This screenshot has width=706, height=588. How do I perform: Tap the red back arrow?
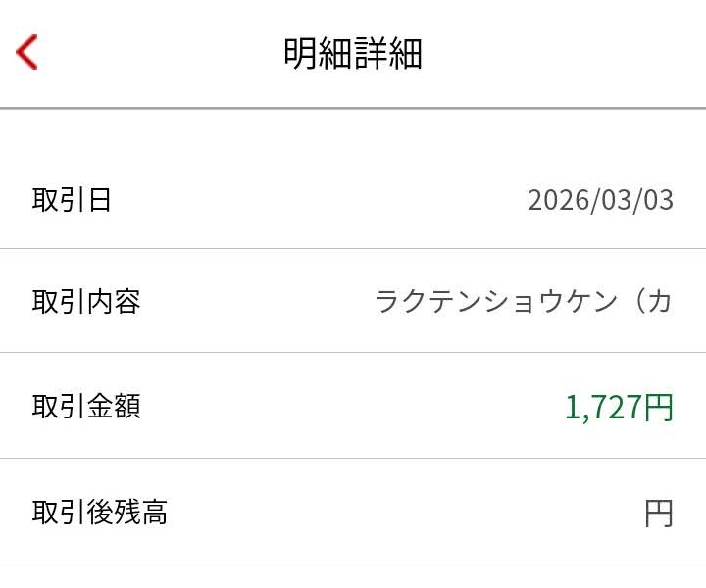26,52
